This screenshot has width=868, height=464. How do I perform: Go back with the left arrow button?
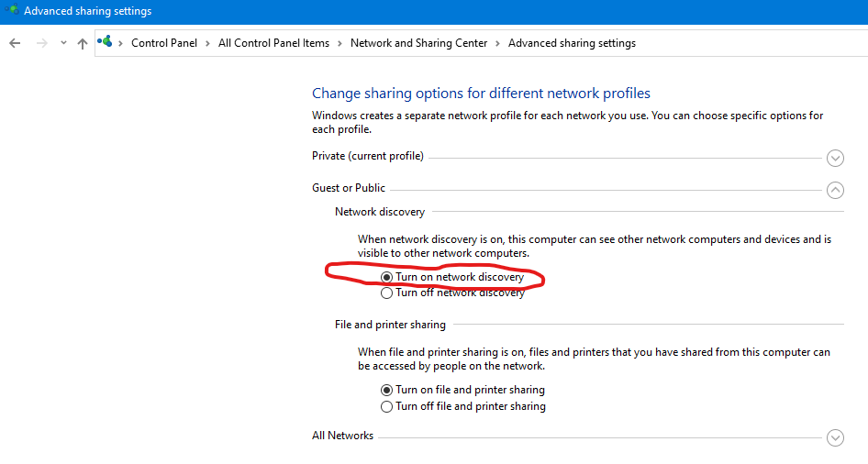click(x=15, y=43)
